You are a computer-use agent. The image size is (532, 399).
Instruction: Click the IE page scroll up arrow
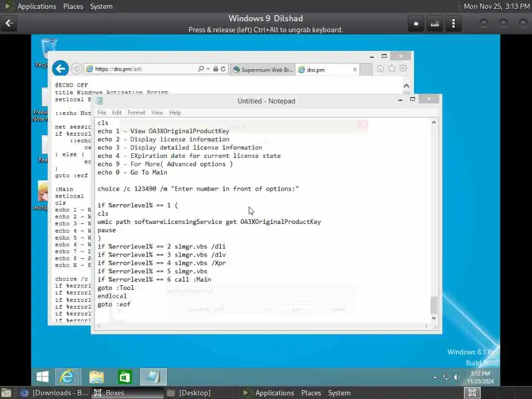tap(406, 86)
